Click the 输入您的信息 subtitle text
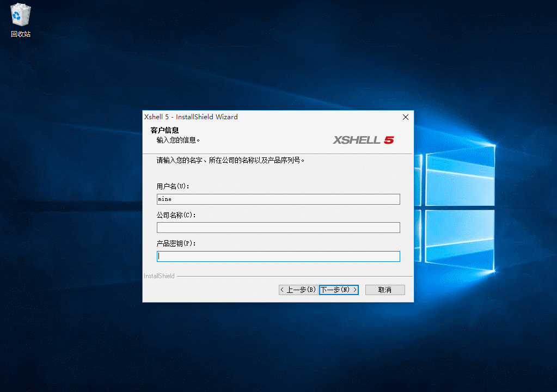Viewport: 557px width, 392px height. click(x=178, y=140)
